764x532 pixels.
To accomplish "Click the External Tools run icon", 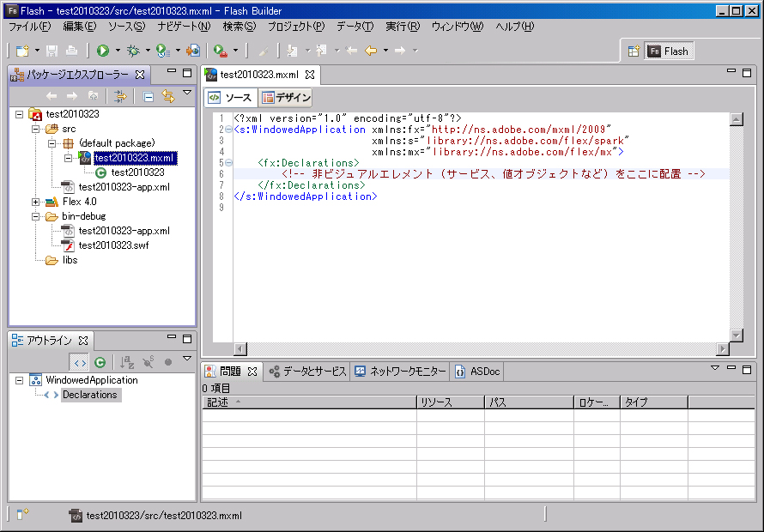I will [221, 51].
